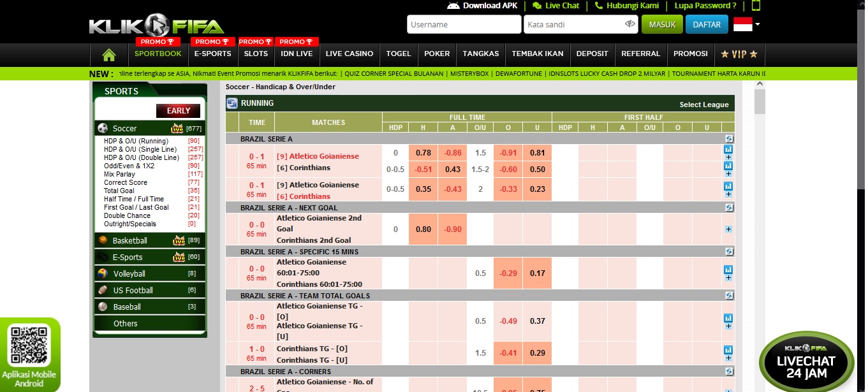Open the Lupa Password link
The width and height of the screenshot is (868, 392).
(705, 6)
